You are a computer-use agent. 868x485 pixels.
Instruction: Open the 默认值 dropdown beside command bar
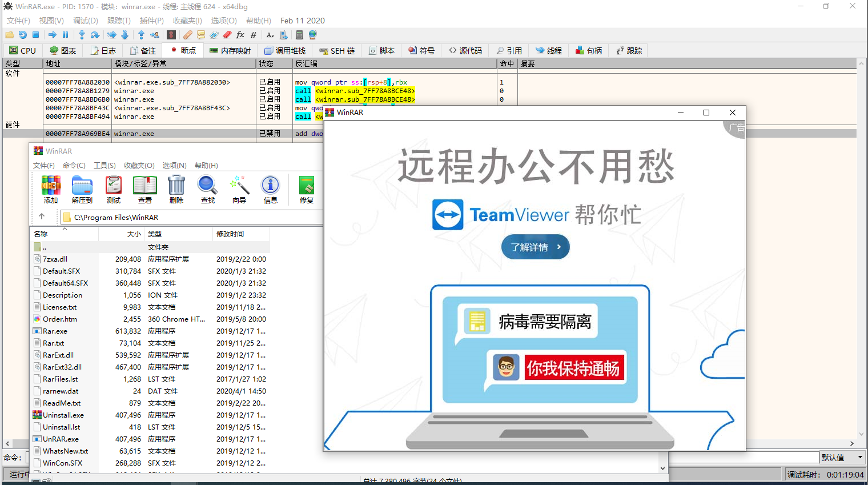pyautogui.click(x=843, y=458)
